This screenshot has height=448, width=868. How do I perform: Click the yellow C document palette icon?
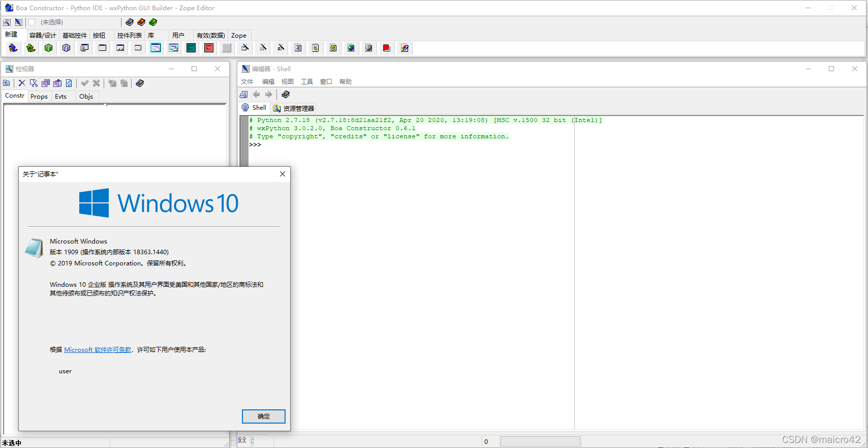[333, 48]
